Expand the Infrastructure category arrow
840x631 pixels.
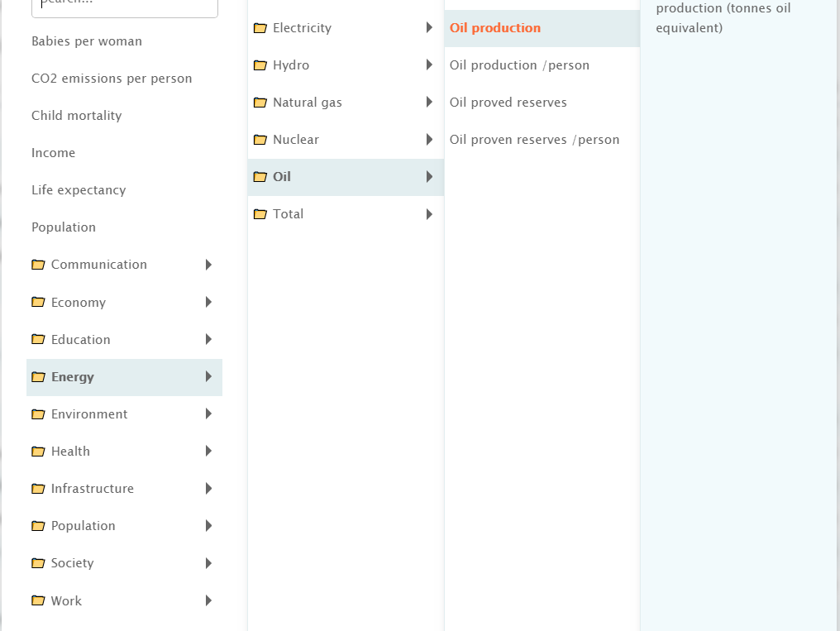pos(209,488)
